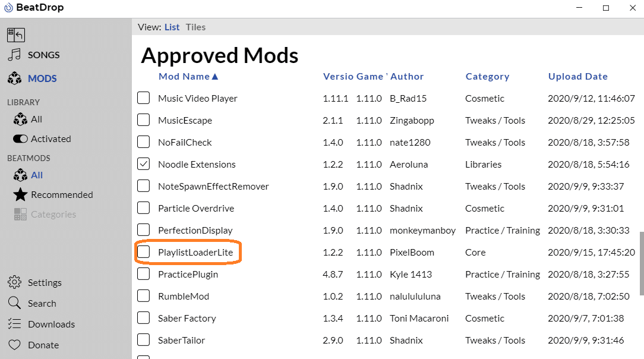Viewport: 644px width, 359px height.
Task: Check the RumbleMod checkbox
Action: click(x=143, y=296)
